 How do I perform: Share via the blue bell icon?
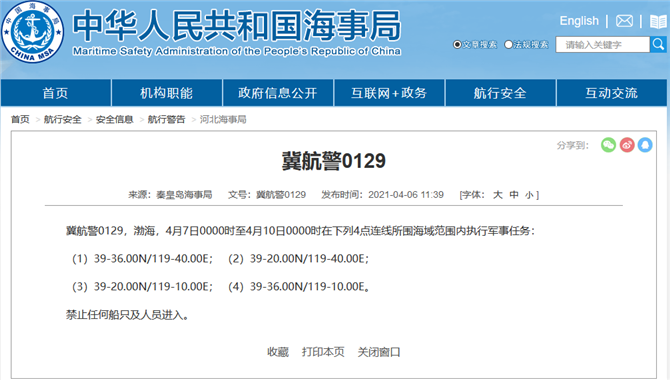point(645,145)
